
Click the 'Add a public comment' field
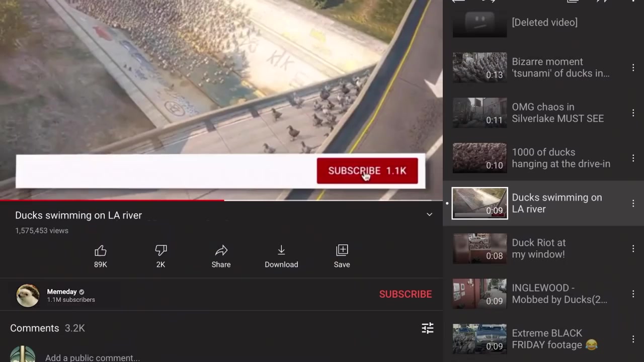(93, 357)
